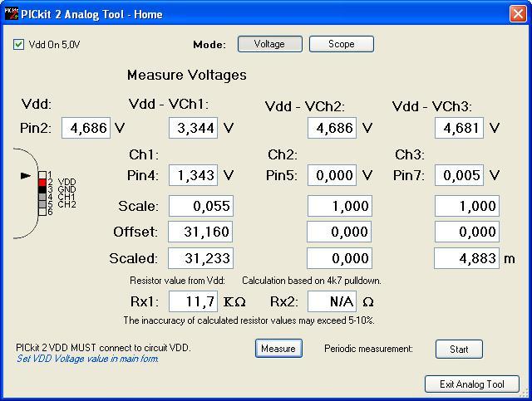
Task: Close the PICkit 2 Analog Tool window
Action: pos(518,14)
